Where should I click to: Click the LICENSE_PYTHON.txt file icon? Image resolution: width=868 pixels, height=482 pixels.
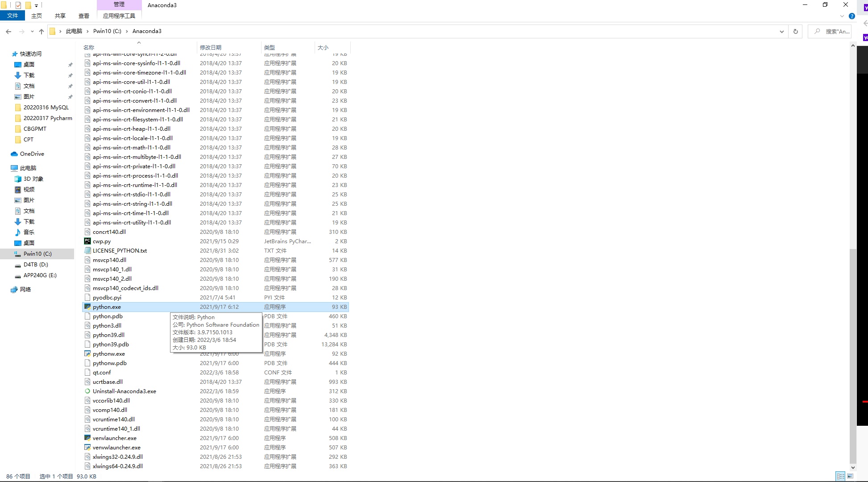pos(87,250)
